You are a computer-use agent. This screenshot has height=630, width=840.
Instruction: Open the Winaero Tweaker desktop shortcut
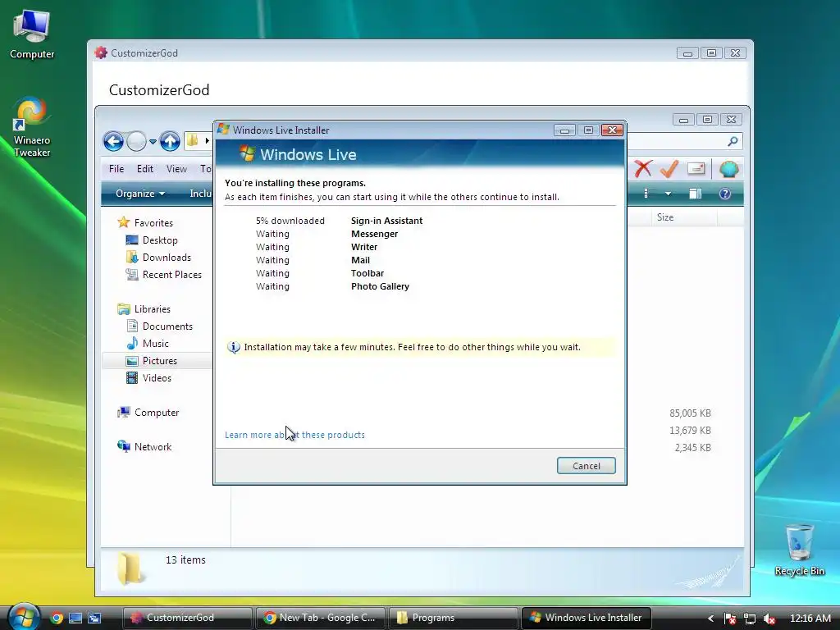32,127
